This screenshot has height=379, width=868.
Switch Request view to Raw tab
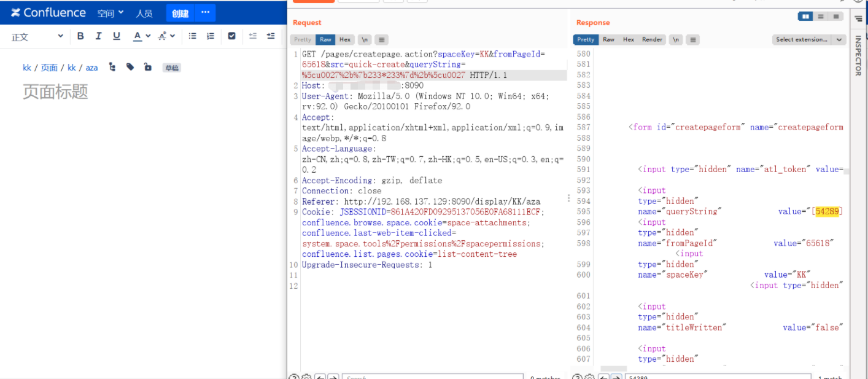pos(325,39)
